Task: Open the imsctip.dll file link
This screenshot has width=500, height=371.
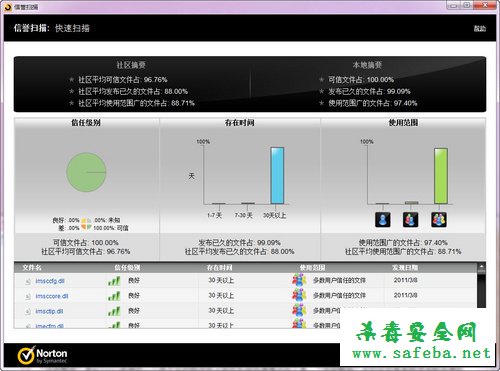Action: 49,311
